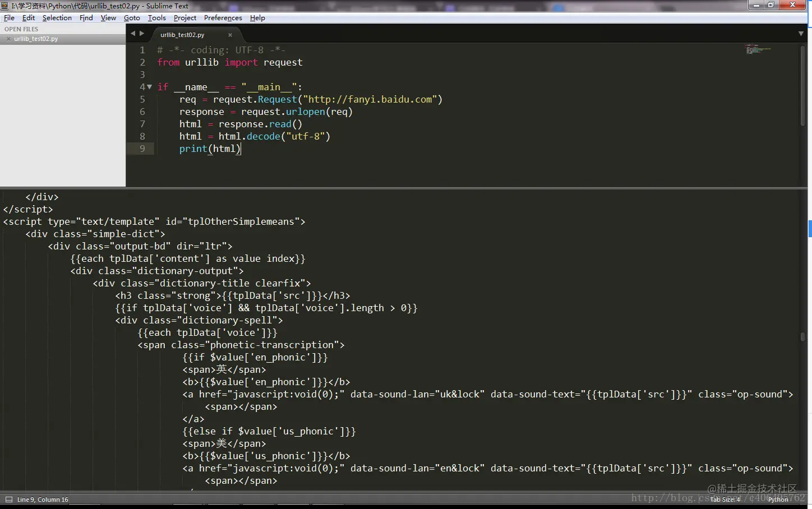Open the View menu

tap(108, 18)
